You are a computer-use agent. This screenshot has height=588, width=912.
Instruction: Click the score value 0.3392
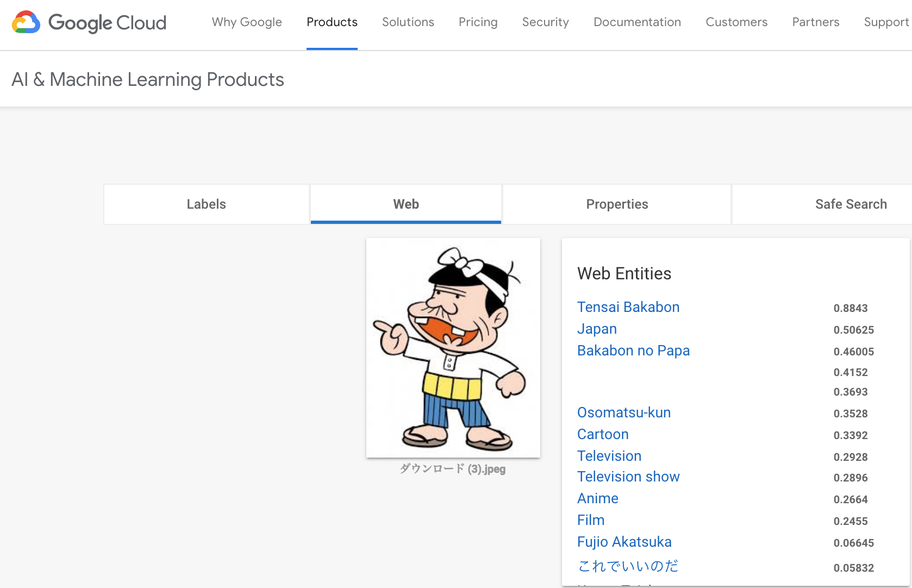pyautogui.click(x=851, y=435)
